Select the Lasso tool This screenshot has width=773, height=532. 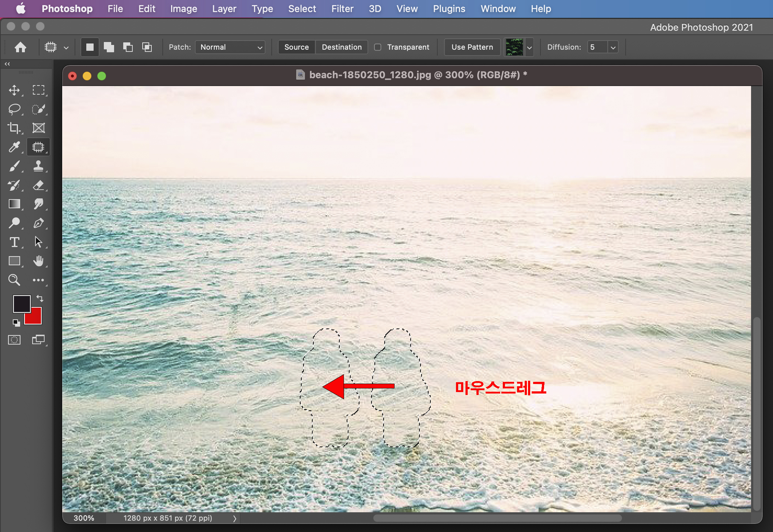pyautogui.click(x=14, y=109)
